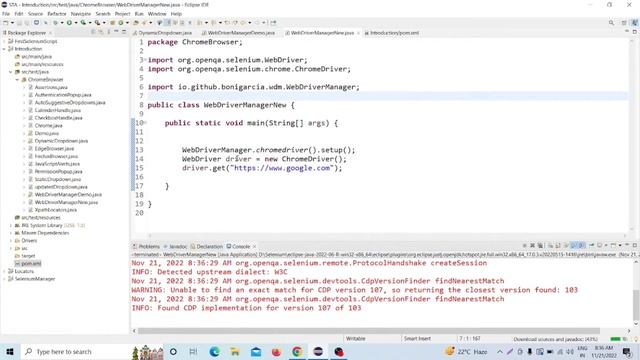Screen dimensions: 640x360
Task: Open the New button dropdown arrow
Action: (12, 23)
